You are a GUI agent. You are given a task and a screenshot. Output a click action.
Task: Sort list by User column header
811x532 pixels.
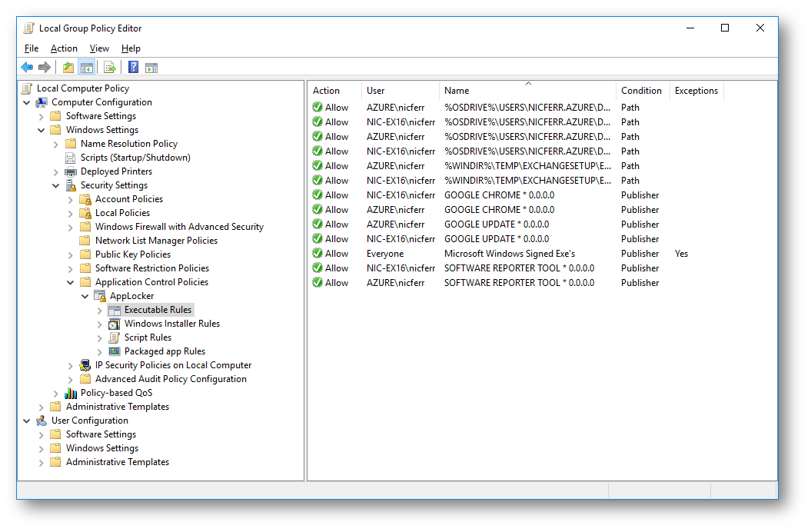[376, 91]
